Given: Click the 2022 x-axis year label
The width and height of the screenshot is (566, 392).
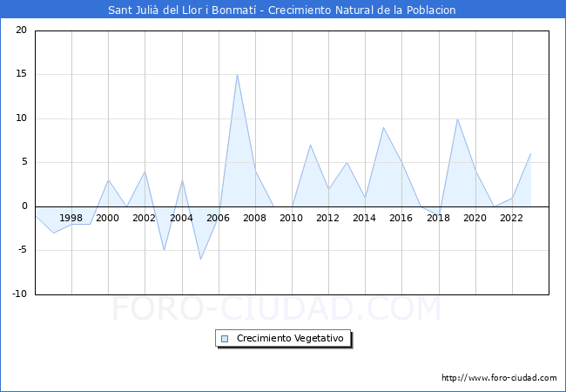Looking at the screenshot, I should click(x=511, y=218).
